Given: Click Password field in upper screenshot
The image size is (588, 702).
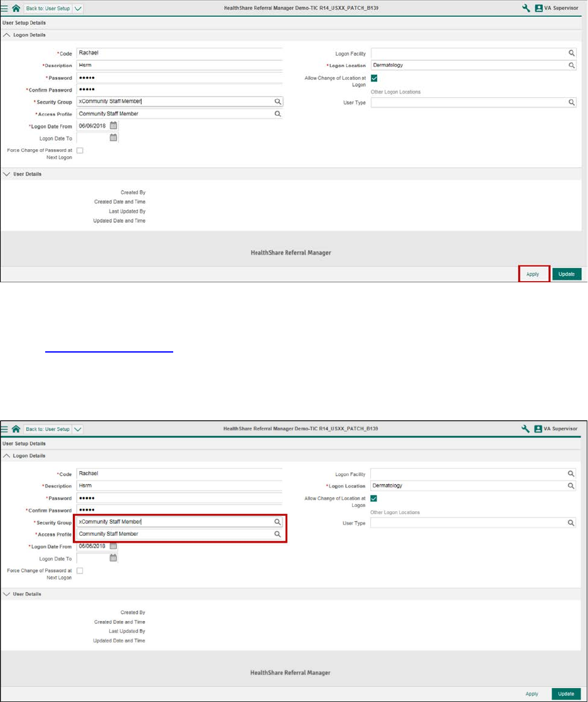Looking at the screenshot, I should (x=179, y=77).
